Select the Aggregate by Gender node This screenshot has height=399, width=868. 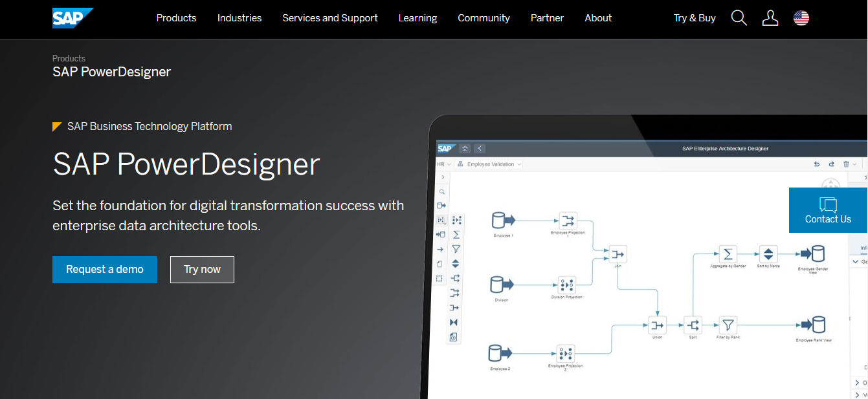tap(728, 253)
